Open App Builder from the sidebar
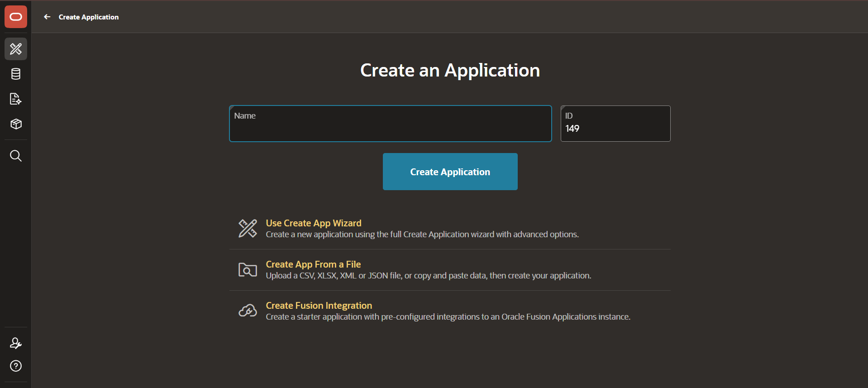Viewport: 868px width, 388px height. click(16, 49)
